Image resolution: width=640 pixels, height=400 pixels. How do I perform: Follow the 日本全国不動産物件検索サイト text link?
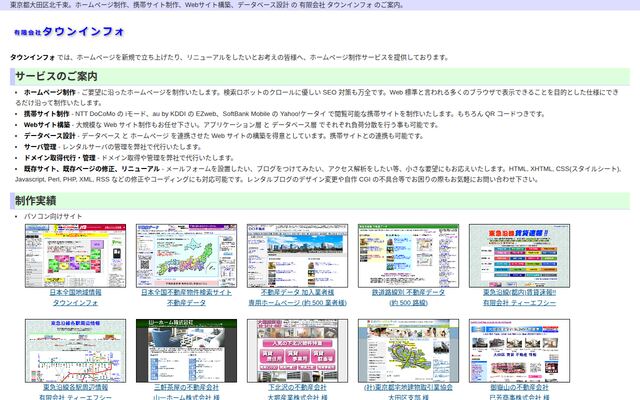coord(187,292)
